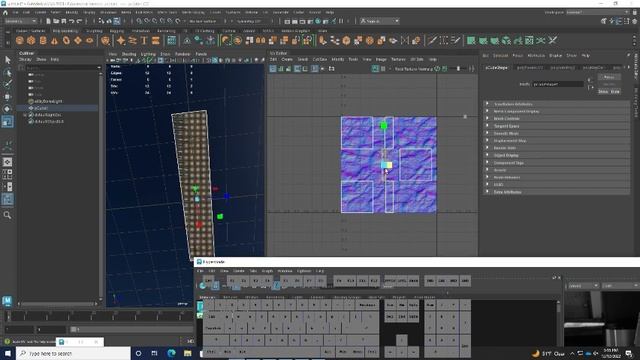Click first icon in UV Editor toolbar
Screen dimensions: 640x360
click(x=273, y=69)
